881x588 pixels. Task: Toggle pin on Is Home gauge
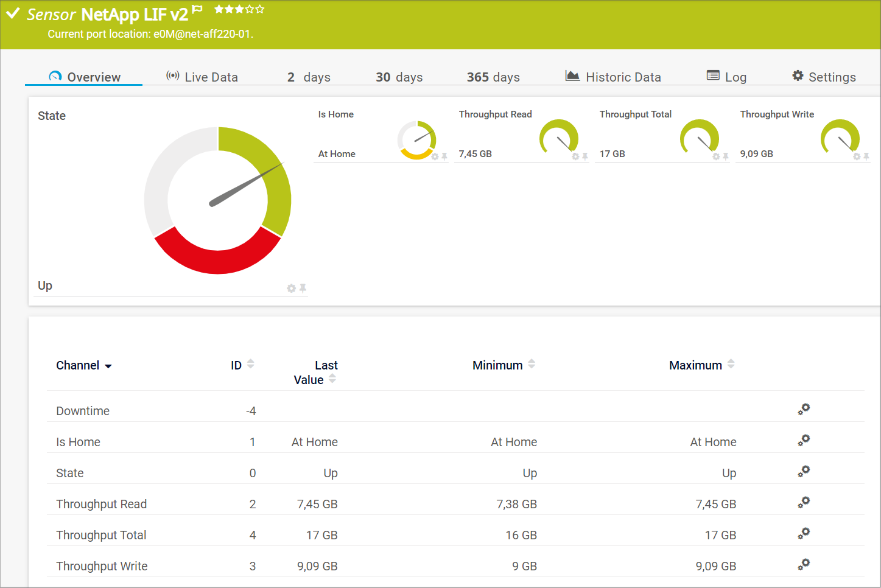tap(444, 156)
